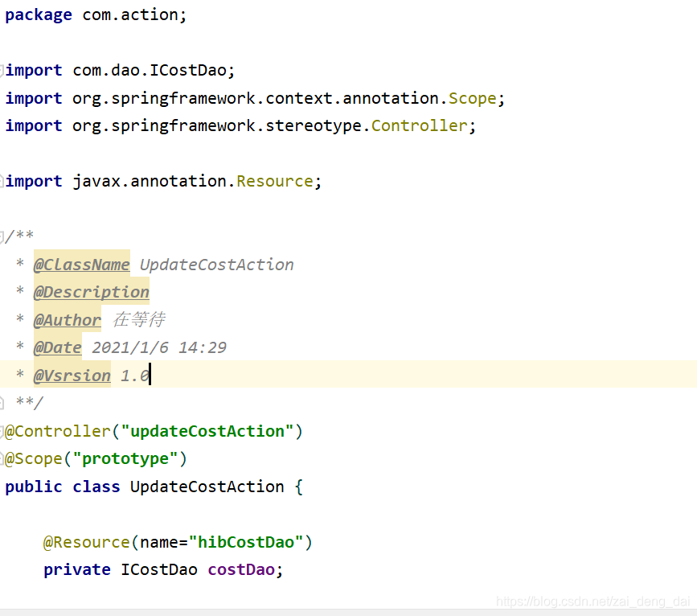This screenshot has width=697, height=616.
Task: Click the private keyword
Action: point(77,570)
